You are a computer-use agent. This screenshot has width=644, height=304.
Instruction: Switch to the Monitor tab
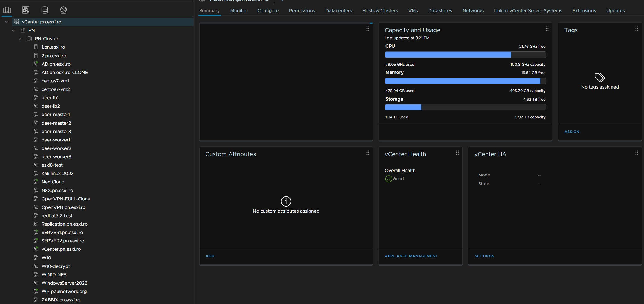239,10
